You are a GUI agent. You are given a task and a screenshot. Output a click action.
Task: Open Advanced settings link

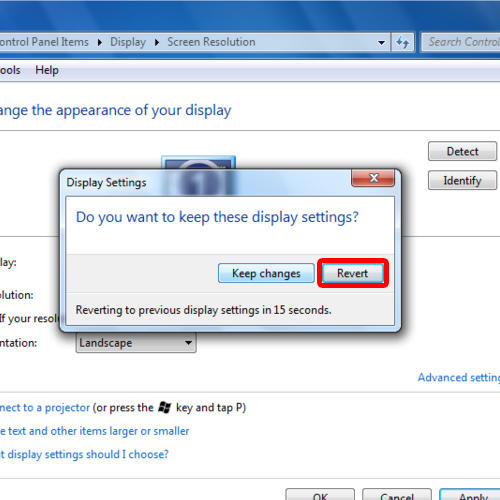coord(459,377)
